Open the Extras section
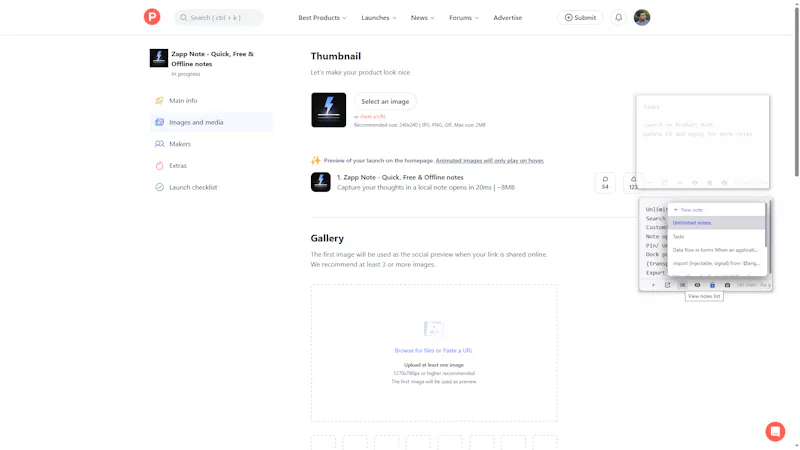Viewport: 800px width, 450px height. [211, 166]
